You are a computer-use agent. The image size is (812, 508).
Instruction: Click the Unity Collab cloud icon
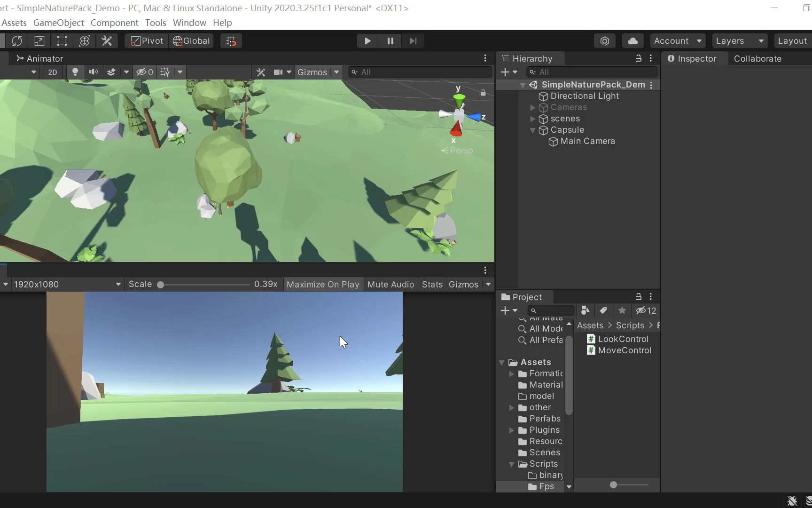[632, 41]
